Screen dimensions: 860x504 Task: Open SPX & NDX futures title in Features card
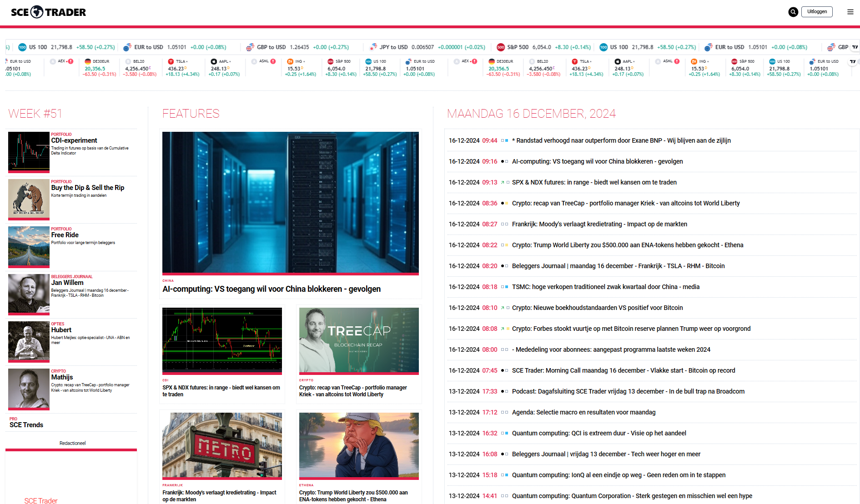(x=221, y=391)
